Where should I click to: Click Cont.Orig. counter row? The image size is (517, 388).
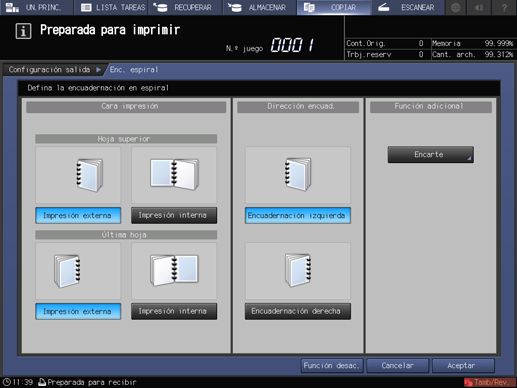click(x=387, y=43)
